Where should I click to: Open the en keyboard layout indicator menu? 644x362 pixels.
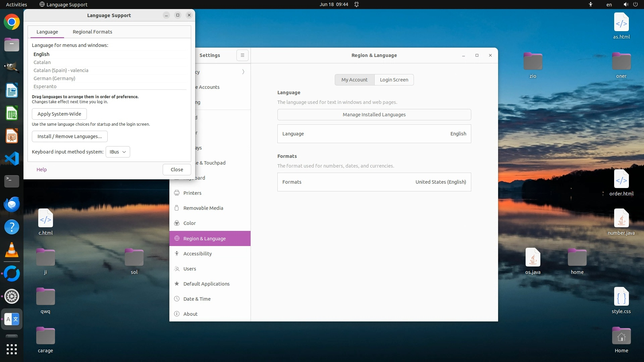609,4
